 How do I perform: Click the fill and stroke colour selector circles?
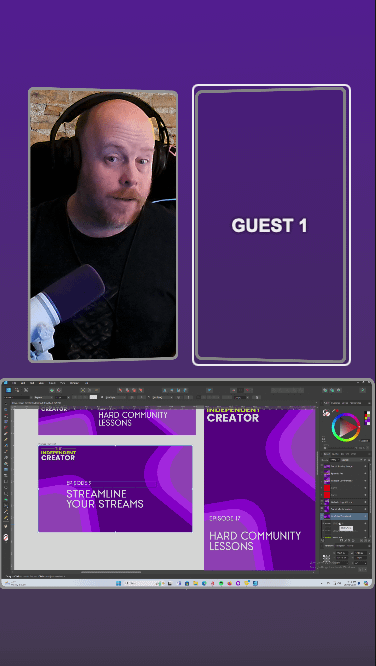pyautogui.click(x=326, y=412)
